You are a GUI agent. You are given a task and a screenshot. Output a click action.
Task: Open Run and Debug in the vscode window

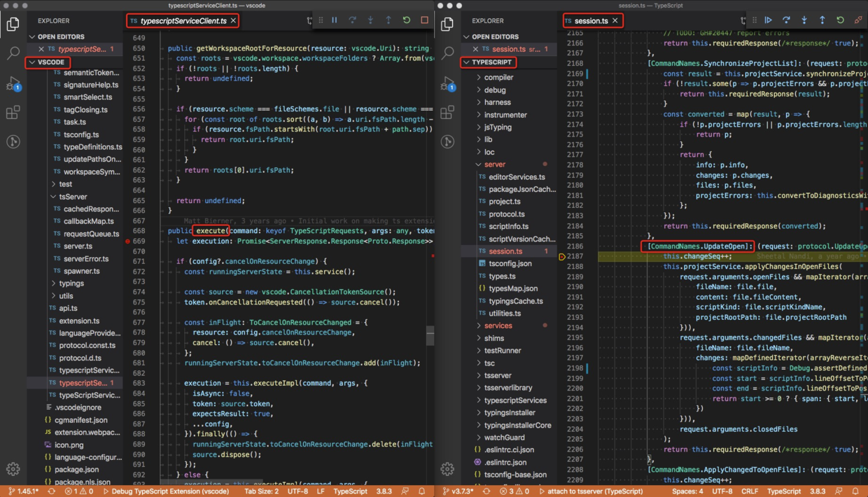click(13, 84)
